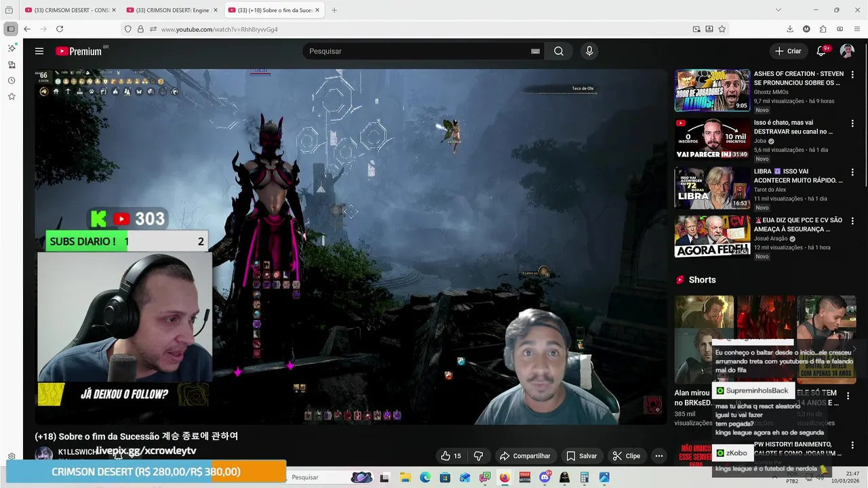This screenshot has height=488, width=868.
Task: Open synced tabs in Firefox sidebar
Action: (12, 65)
